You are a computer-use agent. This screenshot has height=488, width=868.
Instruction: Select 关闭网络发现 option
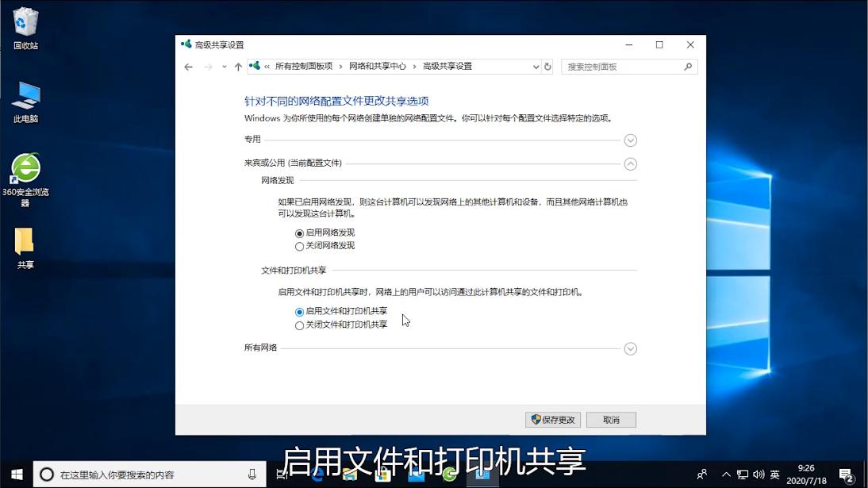(x=299, y=245)
